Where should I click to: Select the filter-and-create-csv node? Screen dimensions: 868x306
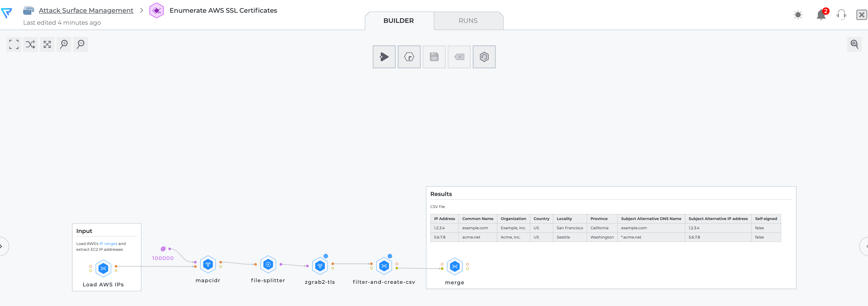384,266
